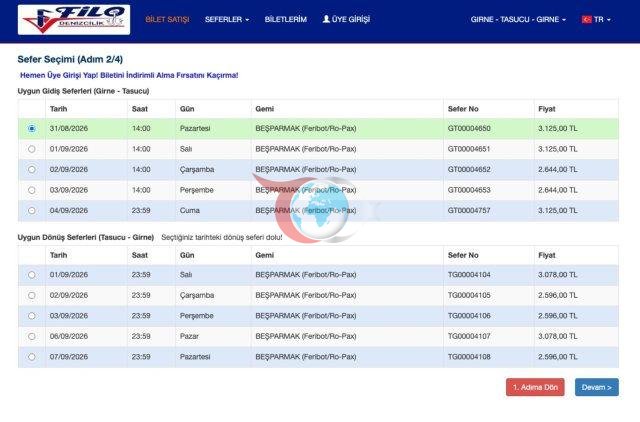Viewport: 640px width, 422px height.
Task: Click the 2.596,00 TL price for TG00004108
Action: pos(558,357)
